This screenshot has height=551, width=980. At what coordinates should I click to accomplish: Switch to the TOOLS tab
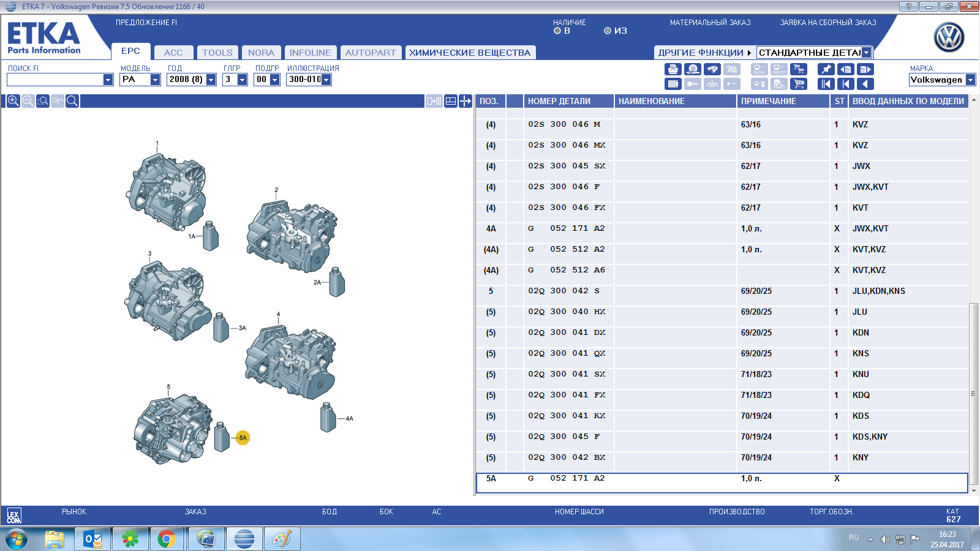tap(217, 53)
